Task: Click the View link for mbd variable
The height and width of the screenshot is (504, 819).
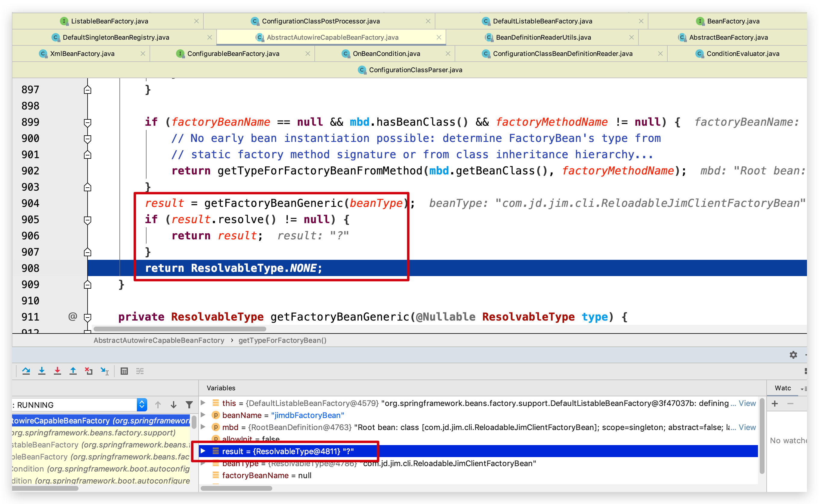Action: pos(747,427)
